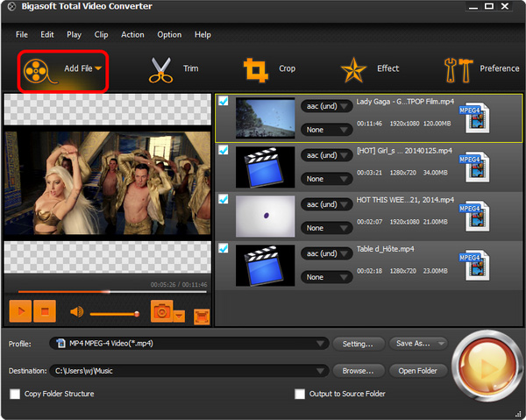Click the Setting... button

pos(358,344)
